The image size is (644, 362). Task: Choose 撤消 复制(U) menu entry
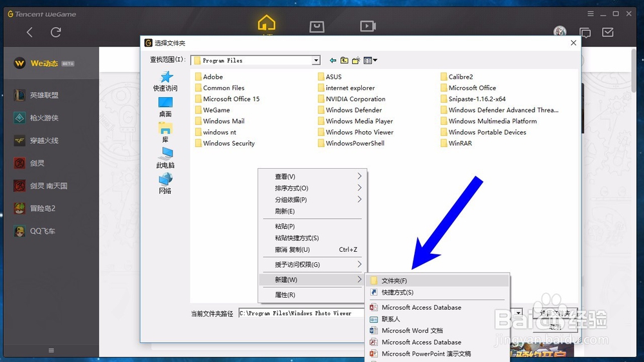312,249
